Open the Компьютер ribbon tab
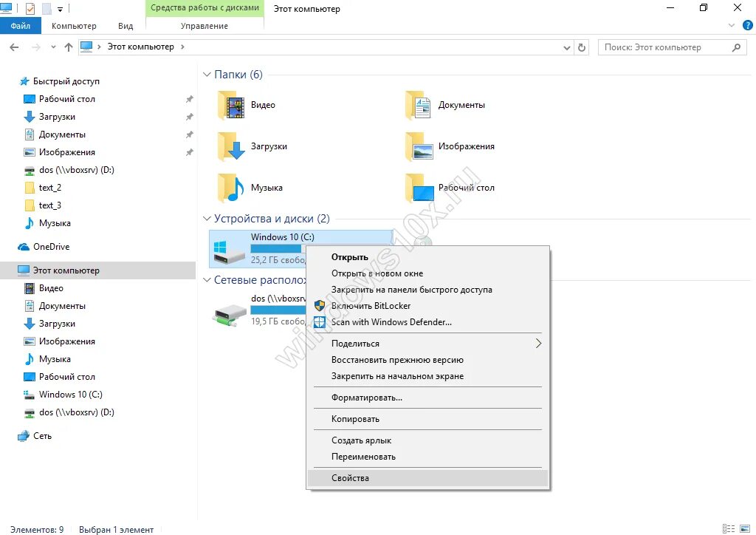756x535 pixels. [x=74, y=26]
